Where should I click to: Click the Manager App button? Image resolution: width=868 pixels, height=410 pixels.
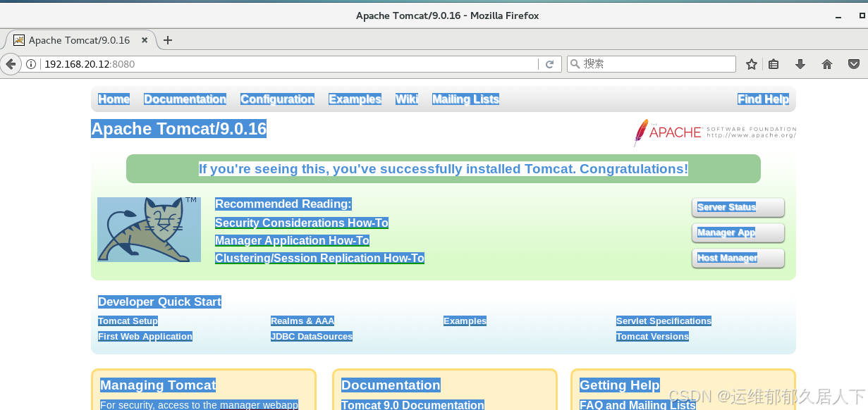[x=738, y=232]
